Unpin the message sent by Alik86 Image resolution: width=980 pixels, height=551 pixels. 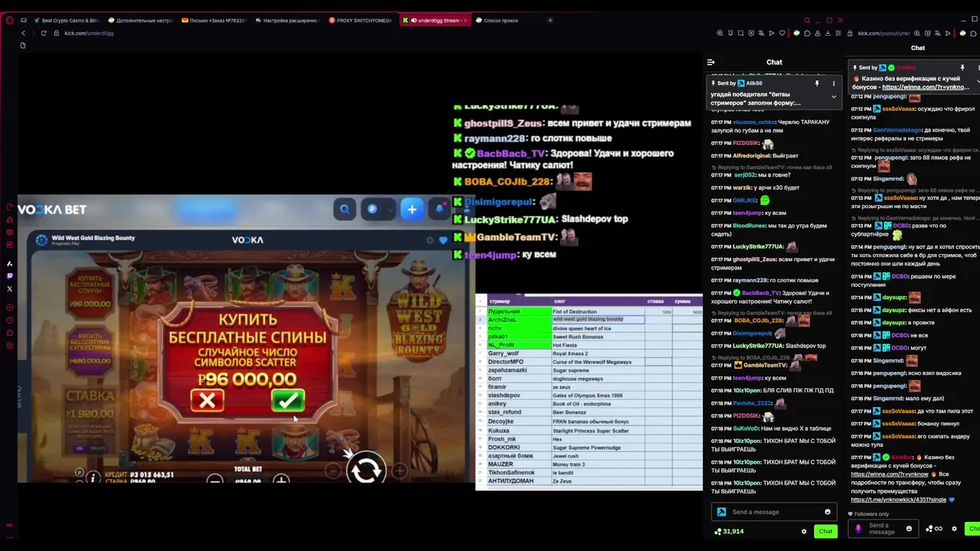tap(817, 83)
